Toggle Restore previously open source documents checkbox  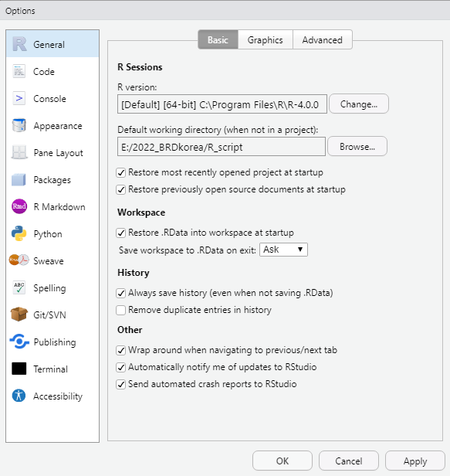tap(121, 190)
